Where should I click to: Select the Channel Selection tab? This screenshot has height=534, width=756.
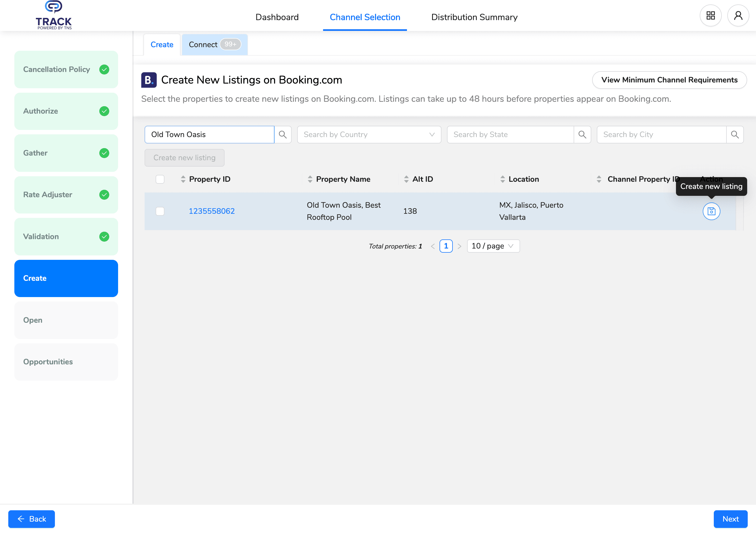[365, 17]
